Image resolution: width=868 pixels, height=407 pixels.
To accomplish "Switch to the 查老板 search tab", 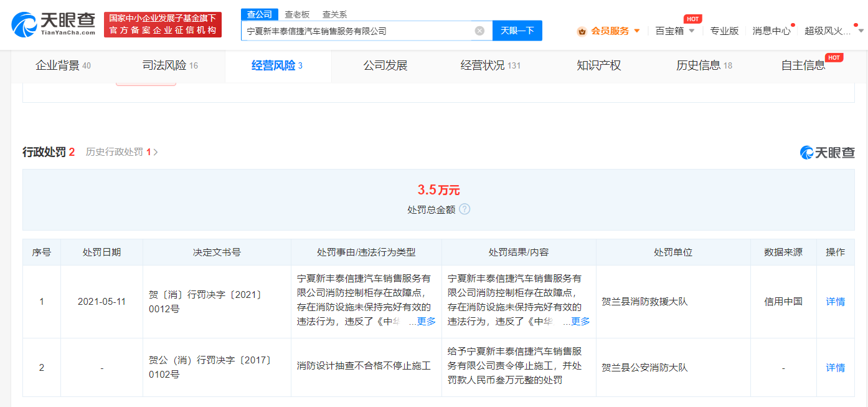I will 297,14.
